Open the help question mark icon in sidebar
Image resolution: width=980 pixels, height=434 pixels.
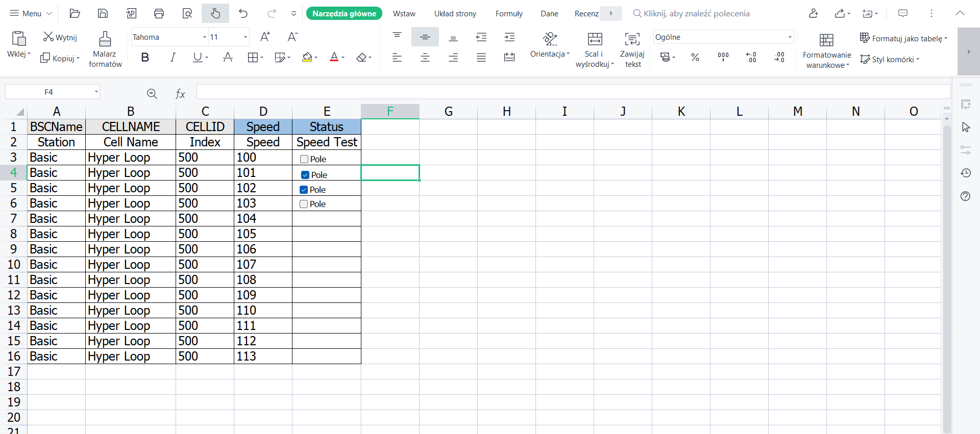click(x=966, y=196)
